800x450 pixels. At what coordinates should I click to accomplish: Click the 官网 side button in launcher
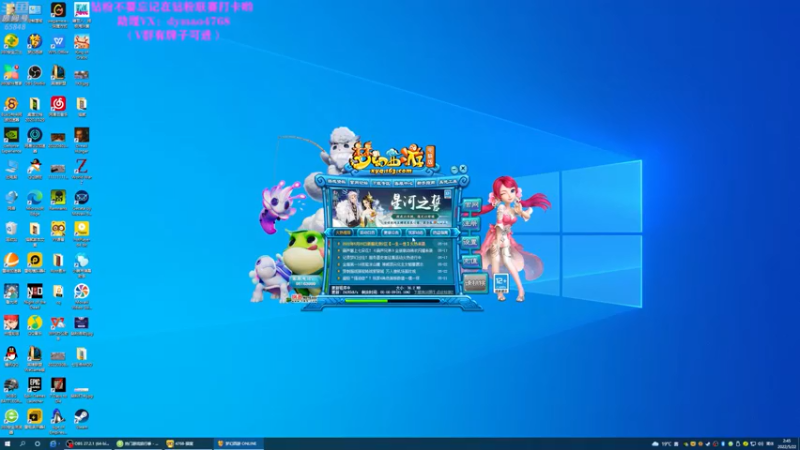click(x=471, y=205)
